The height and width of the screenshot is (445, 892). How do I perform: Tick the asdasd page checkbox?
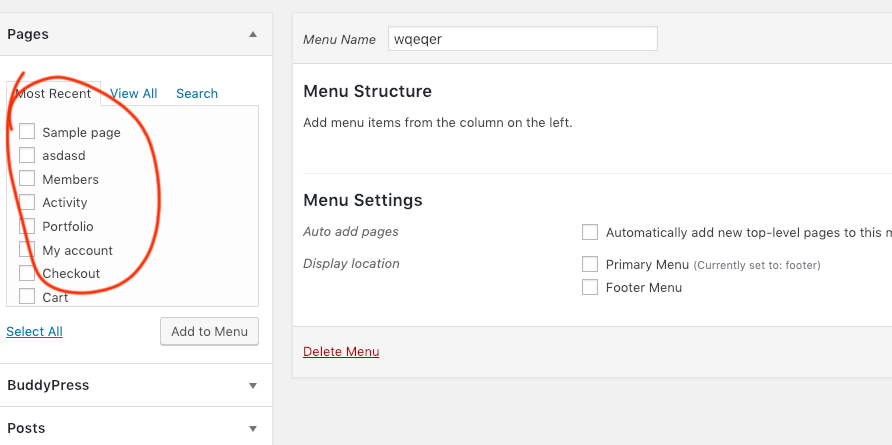click(27, 155)
